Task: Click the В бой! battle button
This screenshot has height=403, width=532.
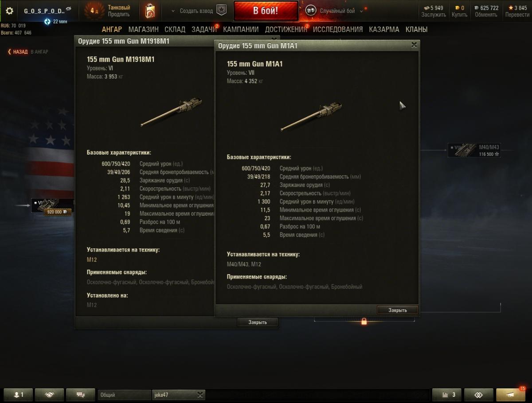Action: [266, 11]
